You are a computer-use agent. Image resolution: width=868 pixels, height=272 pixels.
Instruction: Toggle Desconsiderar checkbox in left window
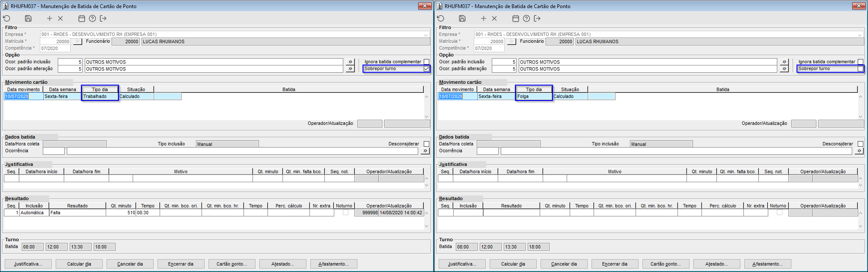click(x=426, y=144)
